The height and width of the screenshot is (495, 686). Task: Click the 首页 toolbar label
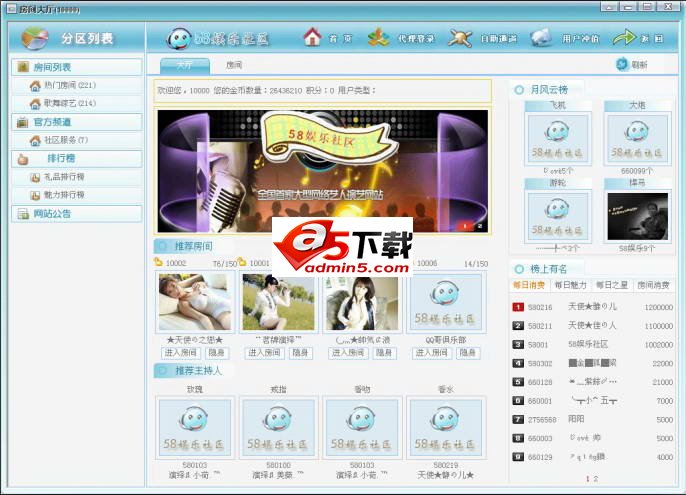point(340,39)
